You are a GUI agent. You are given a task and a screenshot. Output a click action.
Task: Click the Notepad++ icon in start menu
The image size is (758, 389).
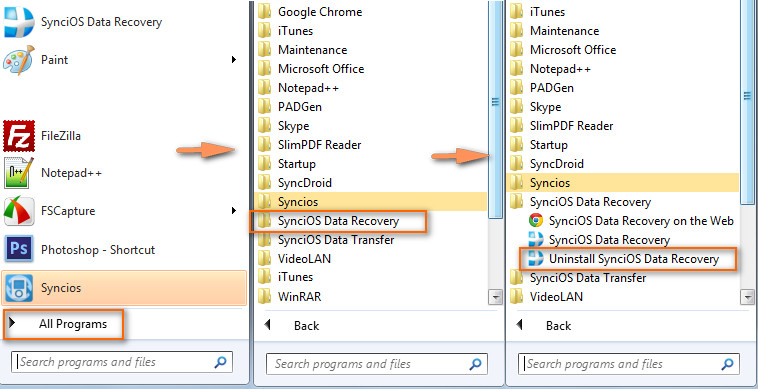[x=19, y=173]
